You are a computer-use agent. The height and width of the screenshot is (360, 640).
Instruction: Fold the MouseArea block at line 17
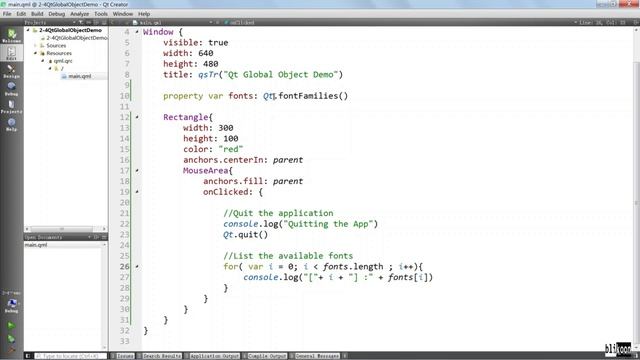[x=137, y=171]
